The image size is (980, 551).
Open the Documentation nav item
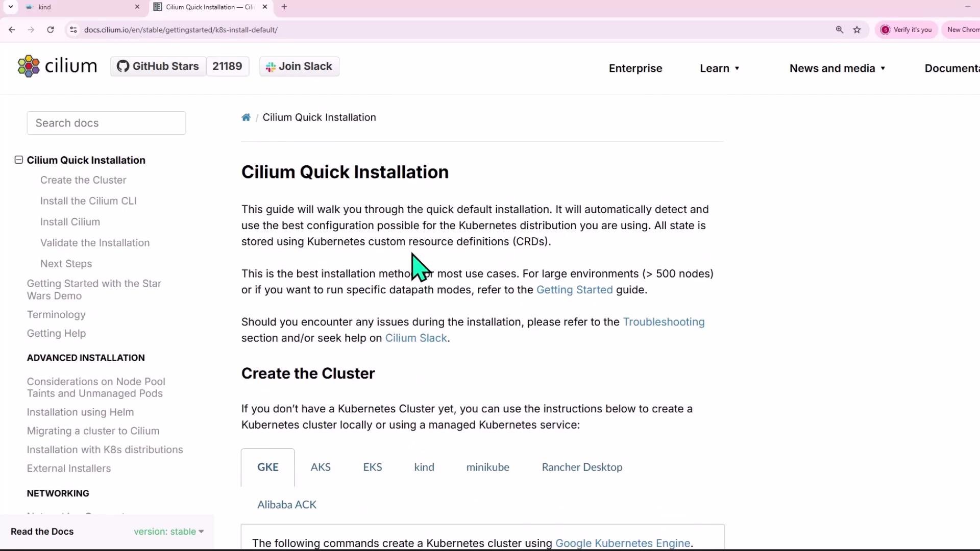[952, 68]
